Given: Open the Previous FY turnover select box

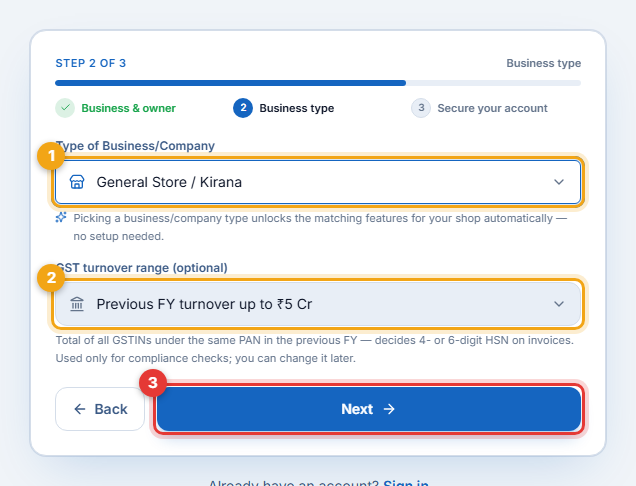Looking at the screenshot, I should (x=318, y=304).
